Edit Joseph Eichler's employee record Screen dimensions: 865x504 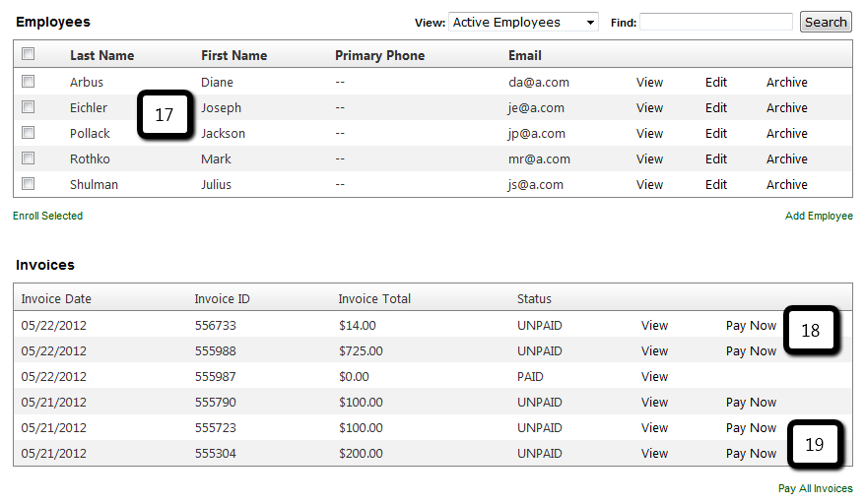coord(716,108)
